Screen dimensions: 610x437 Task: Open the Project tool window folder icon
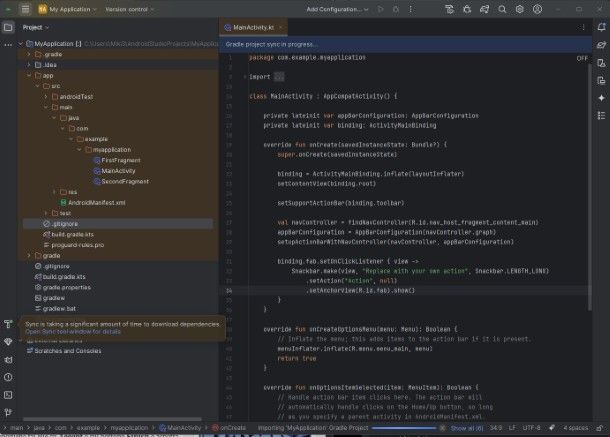pyautogui.click(x=8, y=28)
